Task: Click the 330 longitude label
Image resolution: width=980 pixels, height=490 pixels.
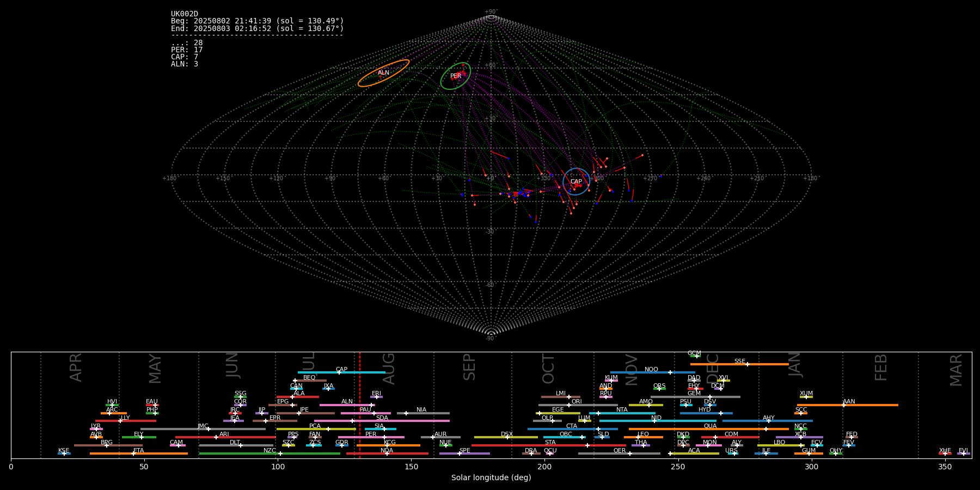Action: click(x=543, y=178)
